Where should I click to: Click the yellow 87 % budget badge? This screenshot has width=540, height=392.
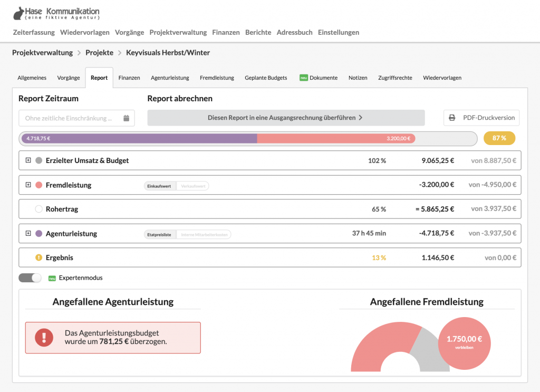point(499,138)
